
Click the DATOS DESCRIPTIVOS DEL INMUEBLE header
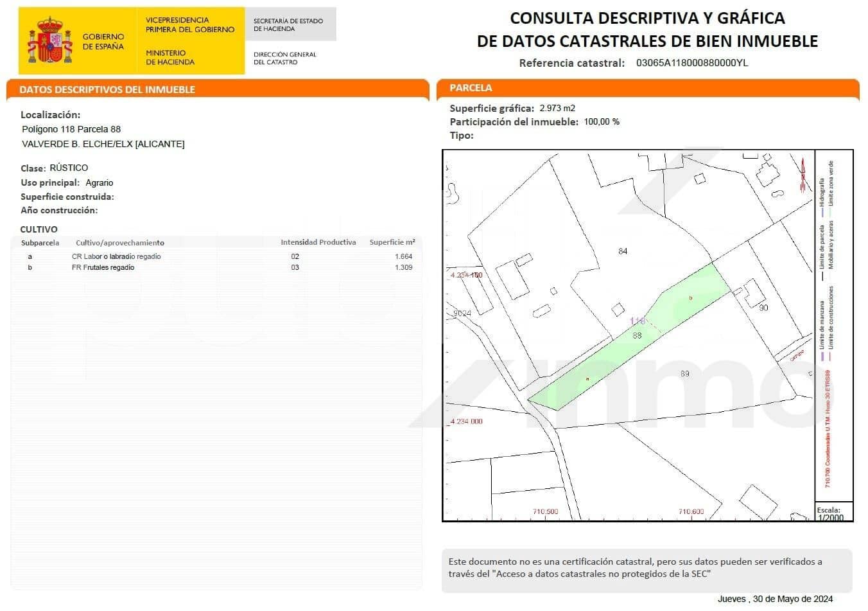tap(107, 89)
